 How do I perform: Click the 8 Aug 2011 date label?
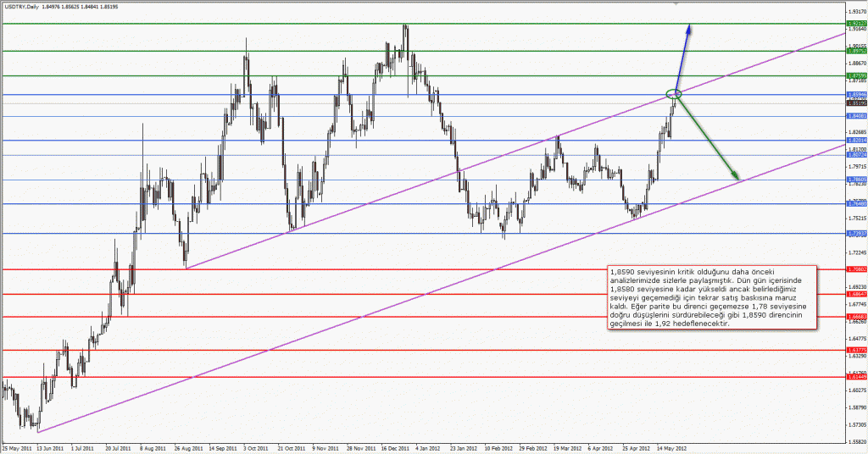pyautogui.click(x=153, y=448)
